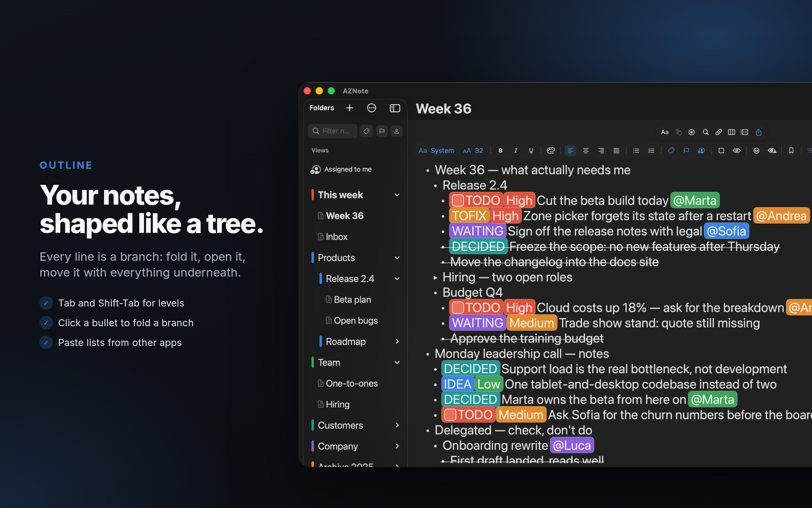
Task: Filter notes by flag icon in sidebar
Action: [x=382, y=131]
